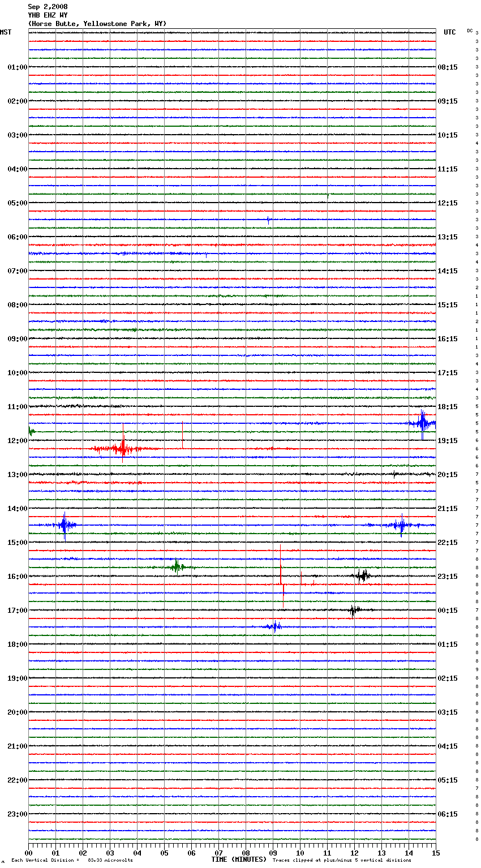The image size is (481, 868).
Task: Select the 17:00 MST time label
Action: 18,611
